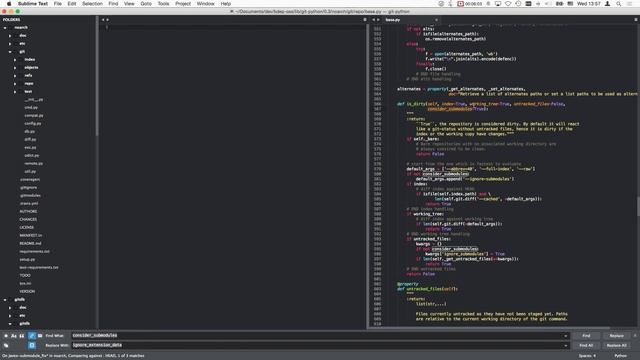Open Spotlight search in menu bar
The image size is (640, 360).
619,4
